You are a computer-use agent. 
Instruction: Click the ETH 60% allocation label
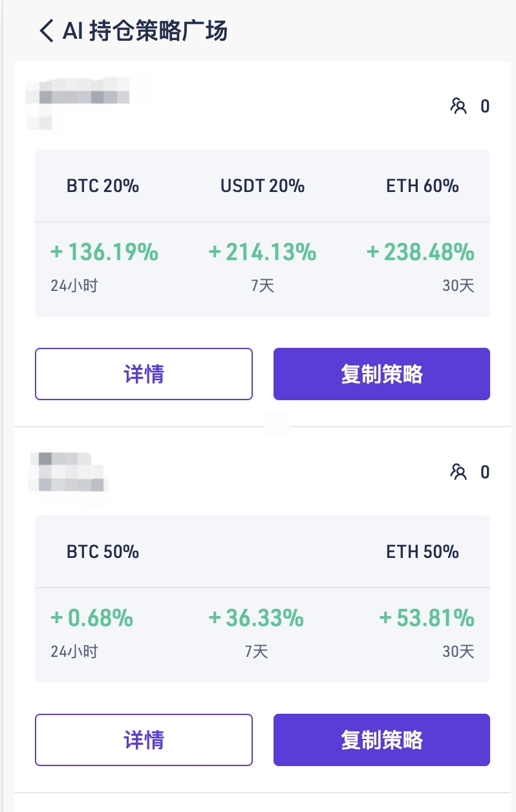click(422, 186)
